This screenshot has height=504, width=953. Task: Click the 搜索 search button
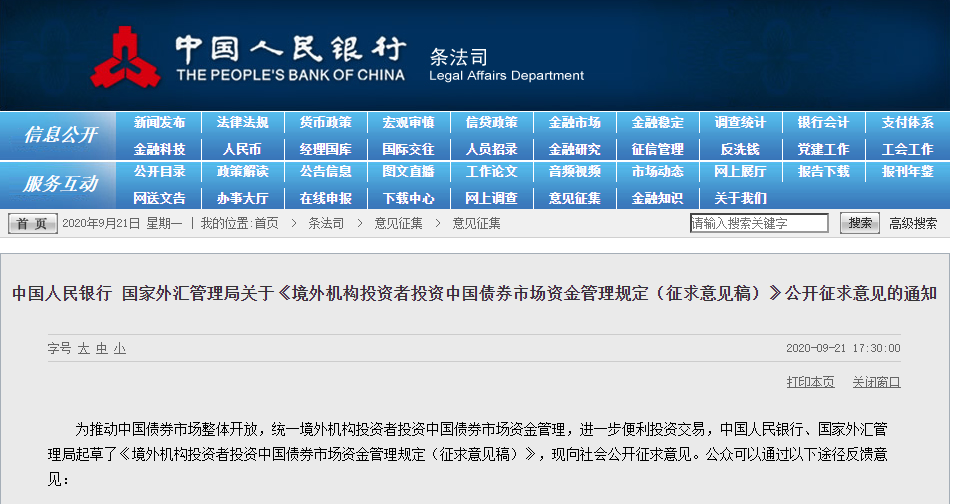(859, 223)
